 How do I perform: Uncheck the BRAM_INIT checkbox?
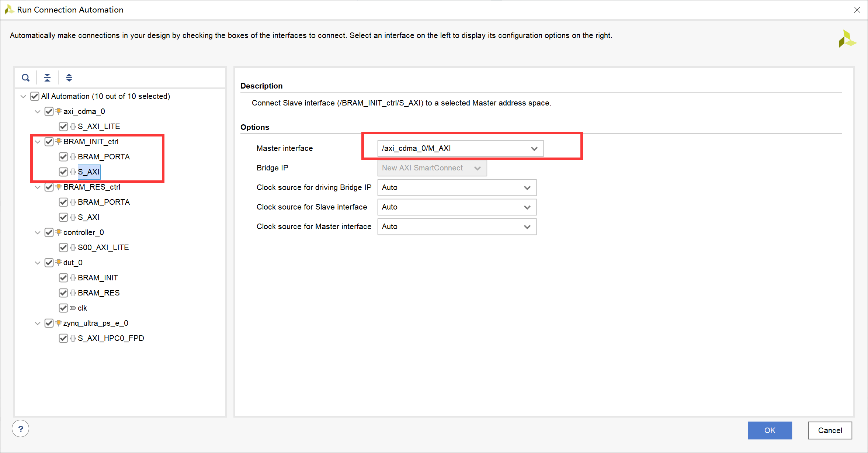click(x=63, y=278)
